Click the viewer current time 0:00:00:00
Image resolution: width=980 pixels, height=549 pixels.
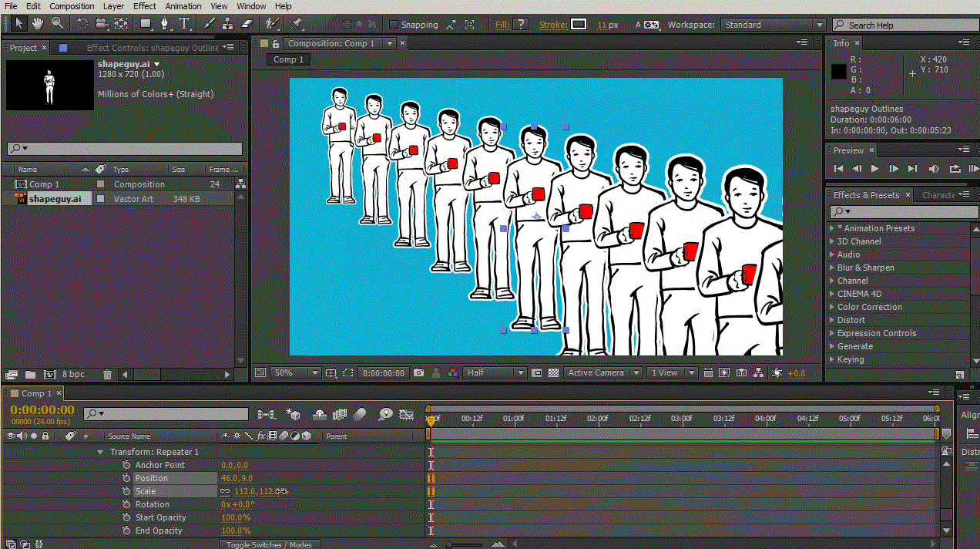coord(384,372)
